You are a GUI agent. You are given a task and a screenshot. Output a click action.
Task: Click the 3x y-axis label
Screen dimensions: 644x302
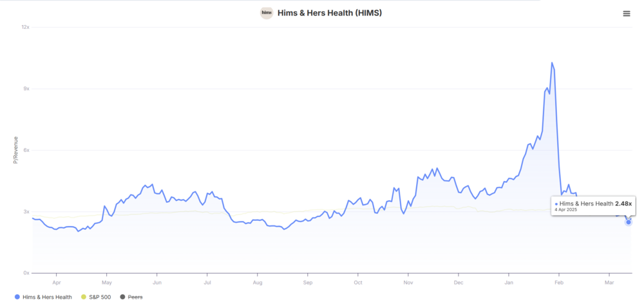click(26, 212)
